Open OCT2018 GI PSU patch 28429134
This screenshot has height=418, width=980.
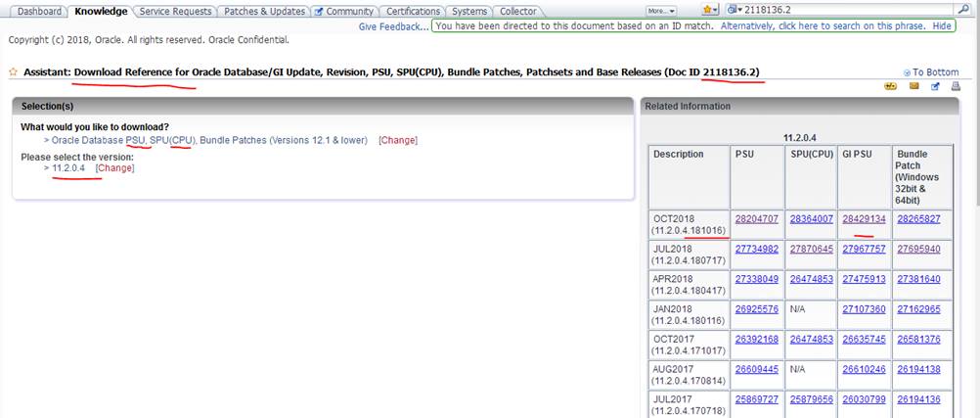click(x=864, y=219)
